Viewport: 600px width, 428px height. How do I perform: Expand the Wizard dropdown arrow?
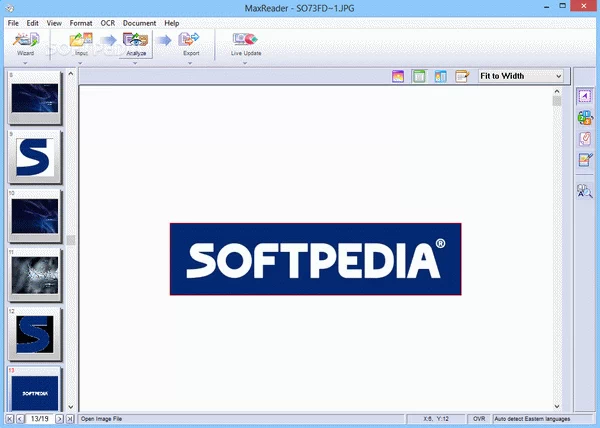click(25, 63)
